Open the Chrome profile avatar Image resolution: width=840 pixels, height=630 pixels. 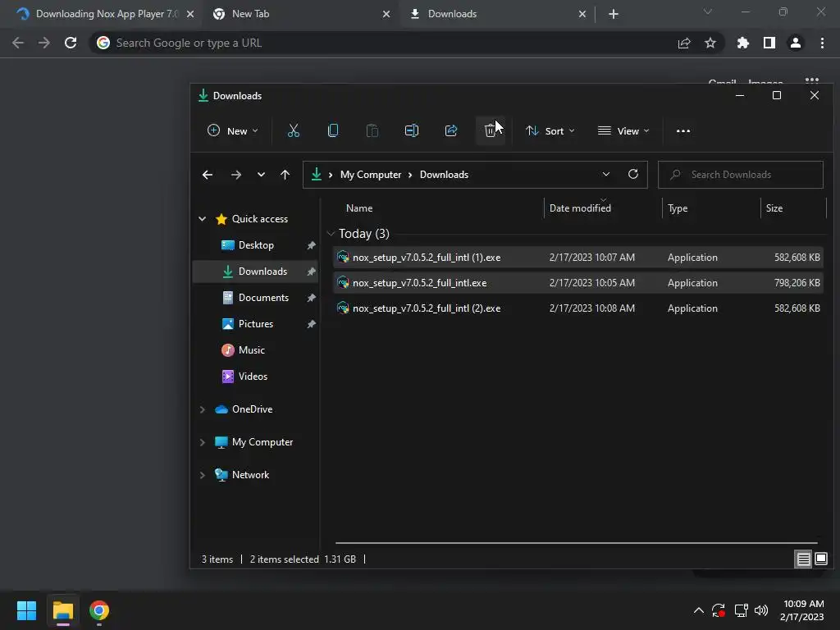pyautogui.click(x=796, y=43)
